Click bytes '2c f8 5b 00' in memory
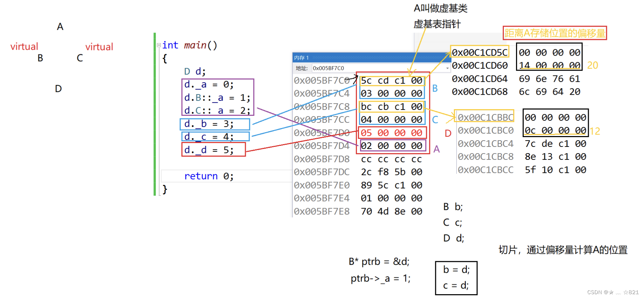 pos(392,172)
